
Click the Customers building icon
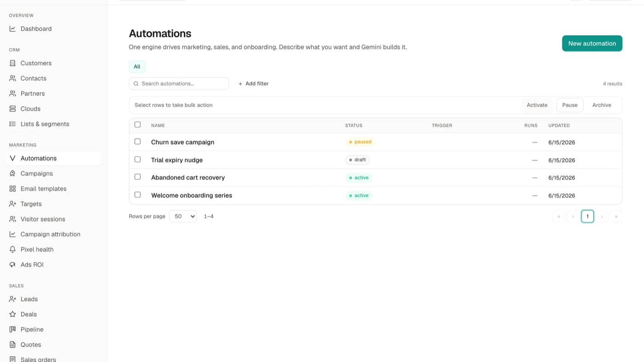pos(12,63)
